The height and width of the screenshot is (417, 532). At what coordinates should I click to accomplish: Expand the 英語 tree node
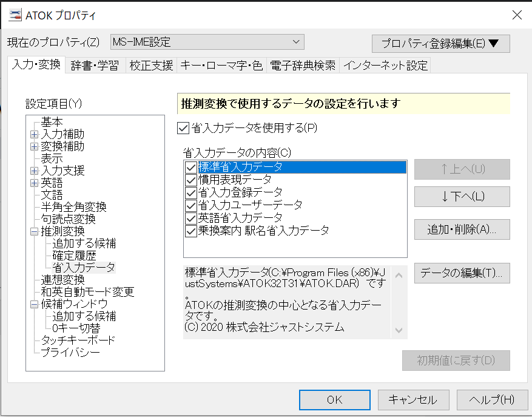coord(34,183)
